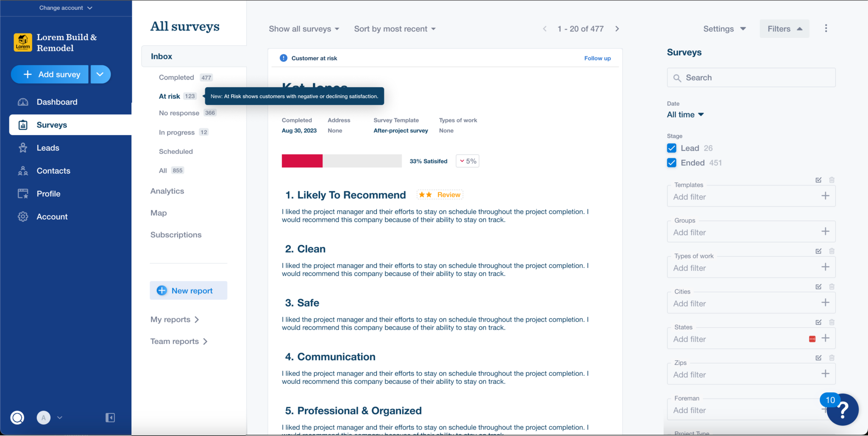Click the three-dot more options icon
Image resolution: width=868 pixels, height=436 pixels.
tap(826, 28)
